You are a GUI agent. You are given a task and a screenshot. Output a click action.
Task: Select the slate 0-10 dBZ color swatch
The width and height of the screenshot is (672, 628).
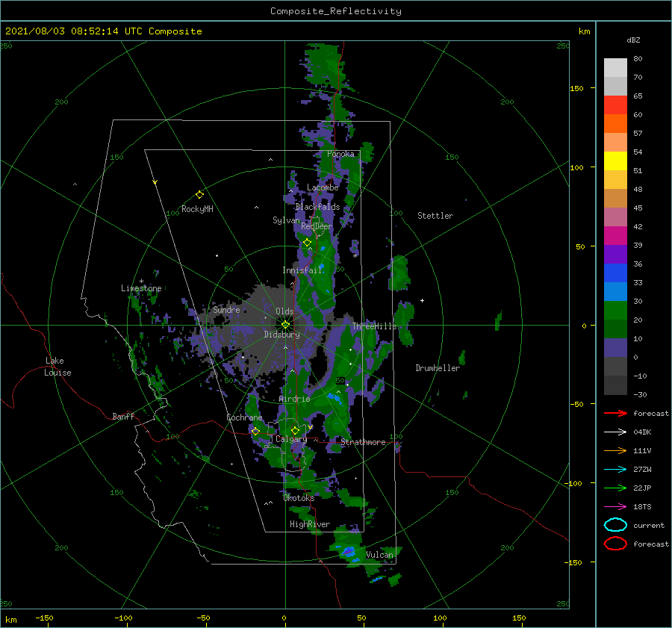coord(615,348)
